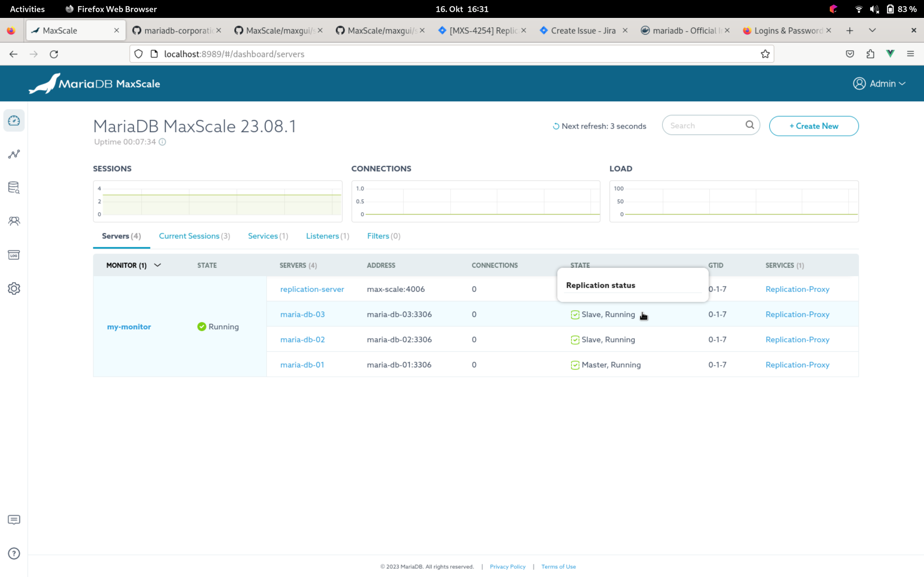924x577 pixels.
Task: Open the Query Editor database icon
Action: point(14,188)
